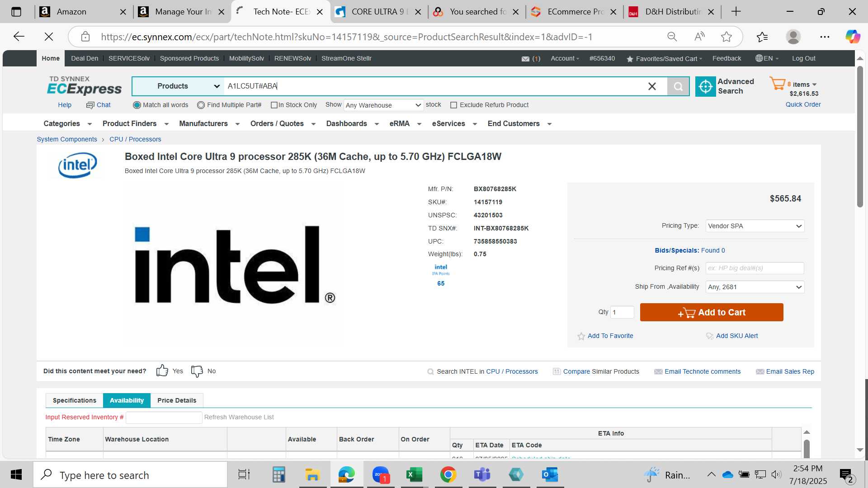The width and height of the screenshot is (868, 488).
Task: Open Pricing Type Vendor SPA dropdown
Action: (755, 226)
